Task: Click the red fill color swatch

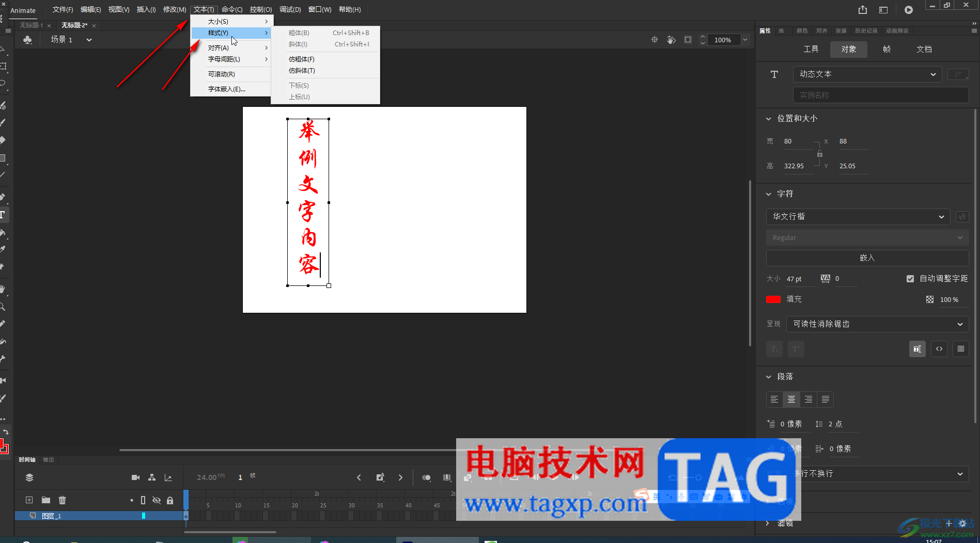Action: [773, 299]
